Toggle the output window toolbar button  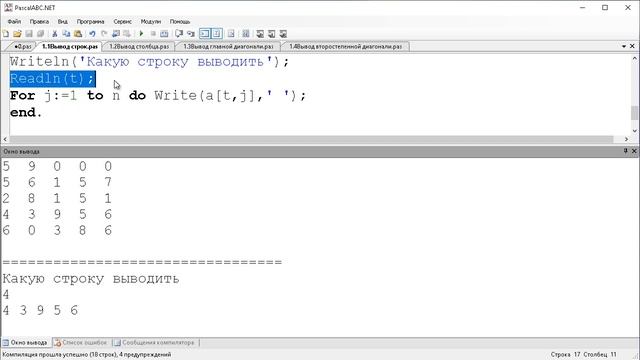coord(205,34)
